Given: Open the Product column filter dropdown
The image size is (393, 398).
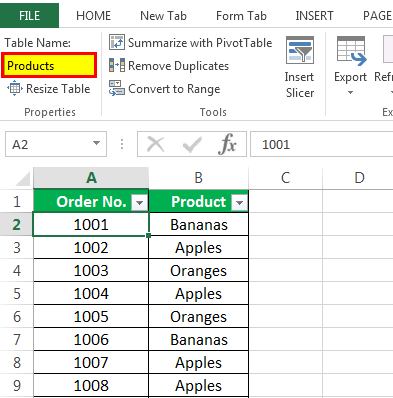Looking at the screenshot, I should (239, 202).
